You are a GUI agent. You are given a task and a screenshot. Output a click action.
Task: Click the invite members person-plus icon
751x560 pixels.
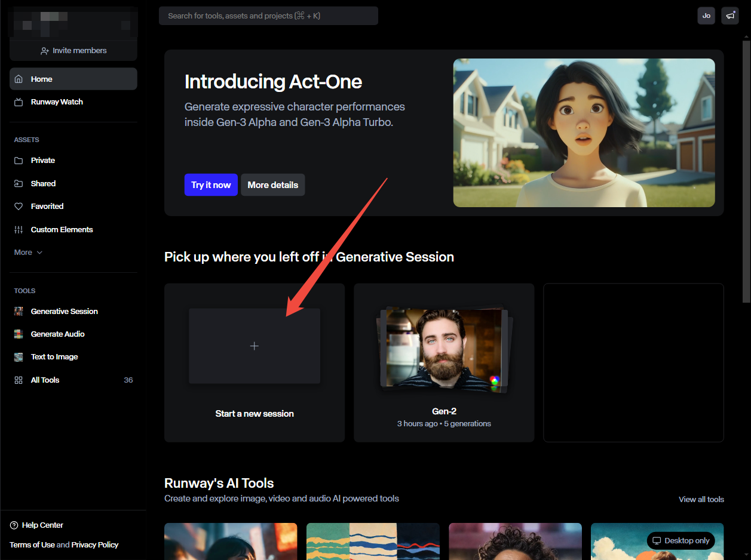(x=45, y=51)
